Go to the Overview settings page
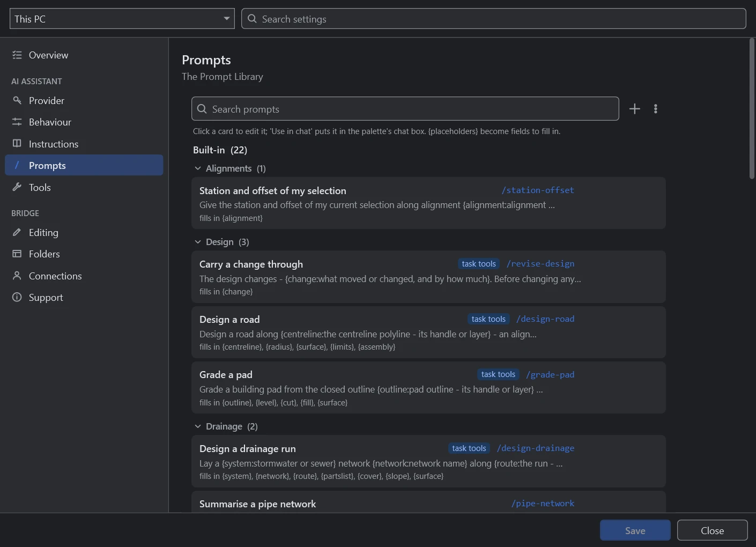756x547 pixels. coord(84,55)
